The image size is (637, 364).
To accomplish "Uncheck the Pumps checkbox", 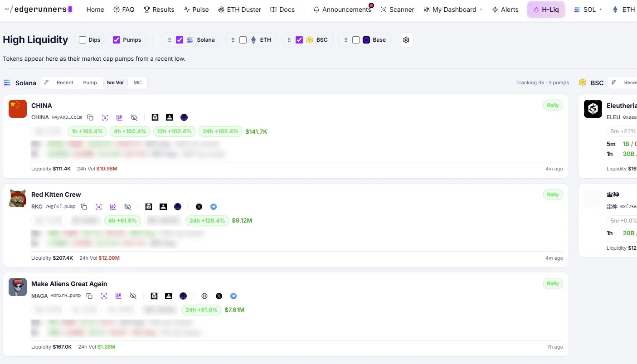I will tap(117, 40).
